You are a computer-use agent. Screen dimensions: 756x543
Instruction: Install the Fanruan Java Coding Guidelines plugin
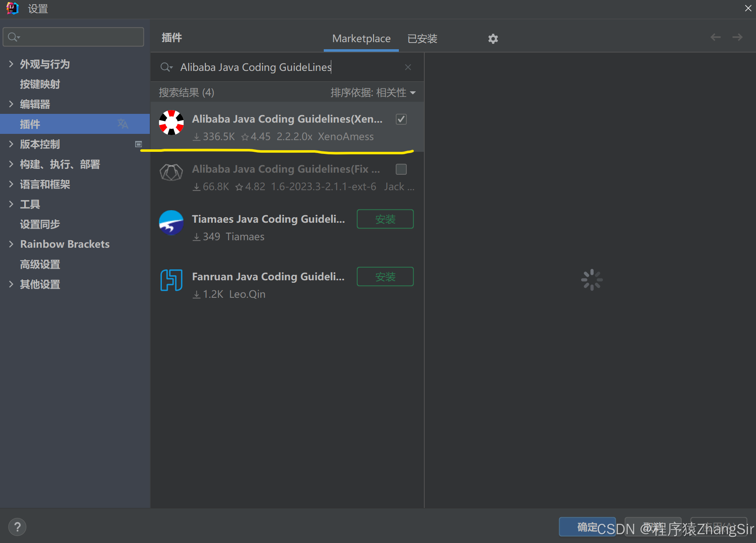[x=385, y=277]
